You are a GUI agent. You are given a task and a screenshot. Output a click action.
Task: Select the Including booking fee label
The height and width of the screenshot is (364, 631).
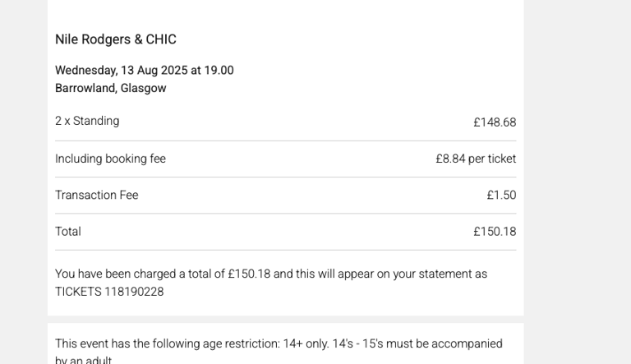(110, 159)
